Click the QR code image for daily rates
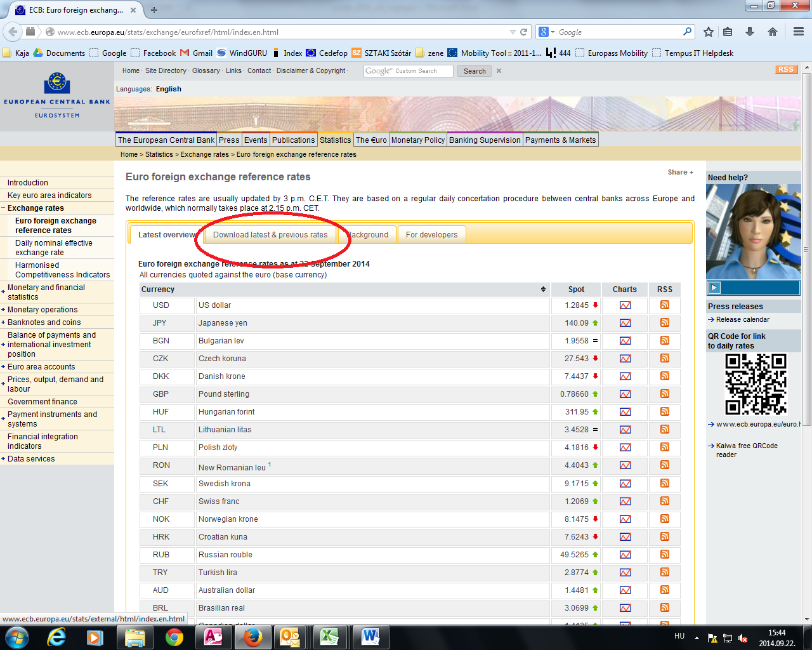The width and height of the screenshot is (812, 650). pyautogui.click(x=756, y=385)
